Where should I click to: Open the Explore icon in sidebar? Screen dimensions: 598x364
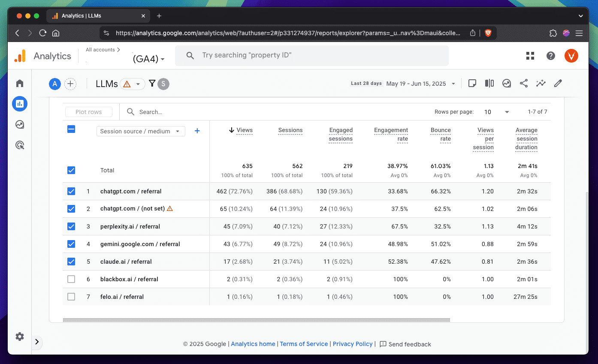(20, 124)
